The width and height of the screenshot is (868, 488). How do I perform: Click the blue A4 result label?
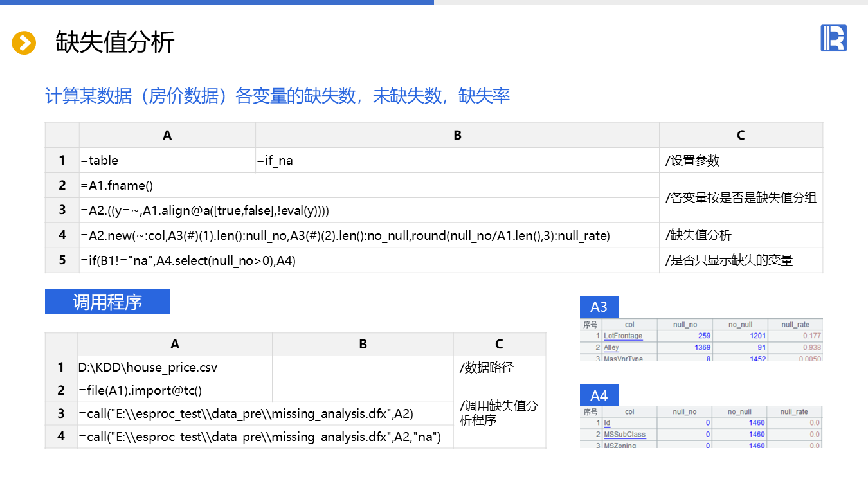(599, 396)
